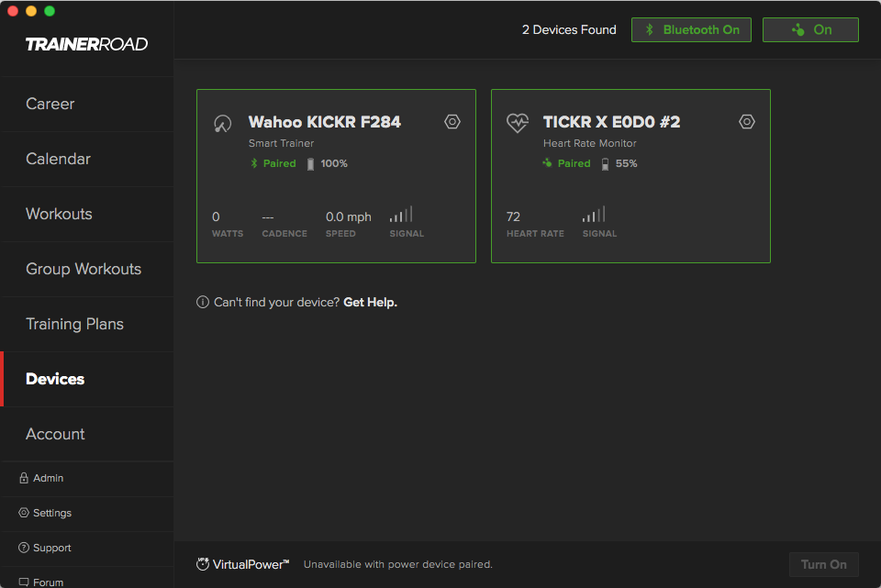Select the Wahoo KICKR F284 device name

(x=325, y=122)
